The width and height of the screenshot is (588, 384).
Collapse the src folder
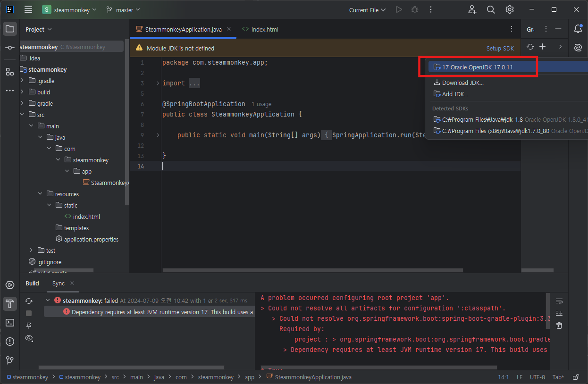coord(22,115)
